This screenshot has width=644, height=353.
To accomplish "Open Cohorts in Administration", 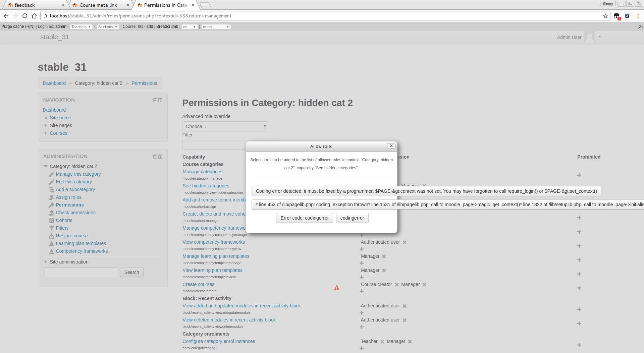I will click(64, 220).
